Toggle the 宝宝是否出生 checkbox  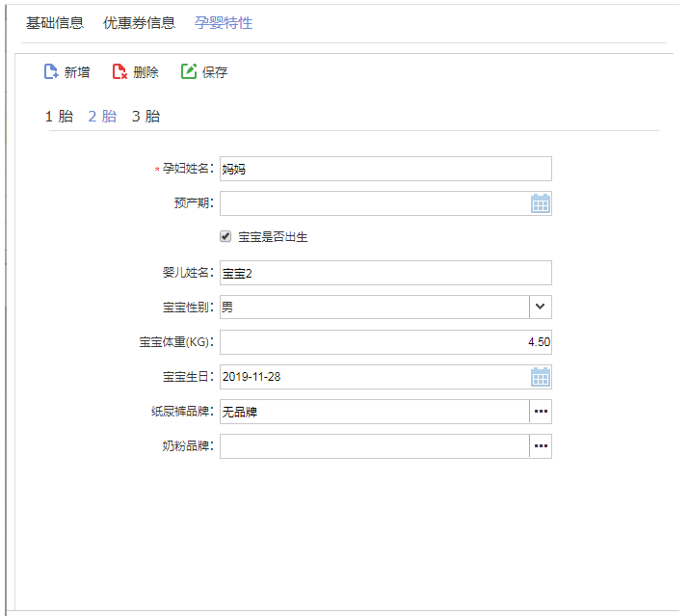click(x=226, y=236)
